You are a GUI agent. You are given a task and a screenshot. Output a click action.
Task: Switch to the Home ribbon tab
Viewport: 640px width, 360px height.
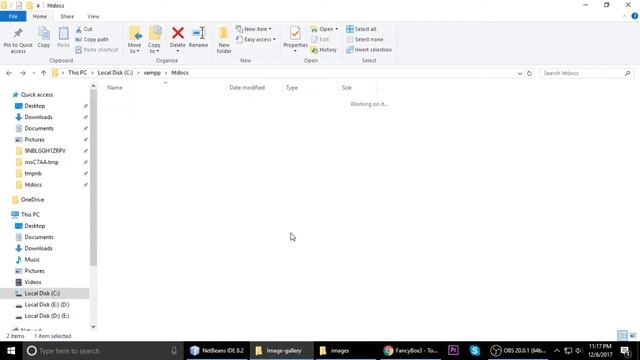click(40, 16)
